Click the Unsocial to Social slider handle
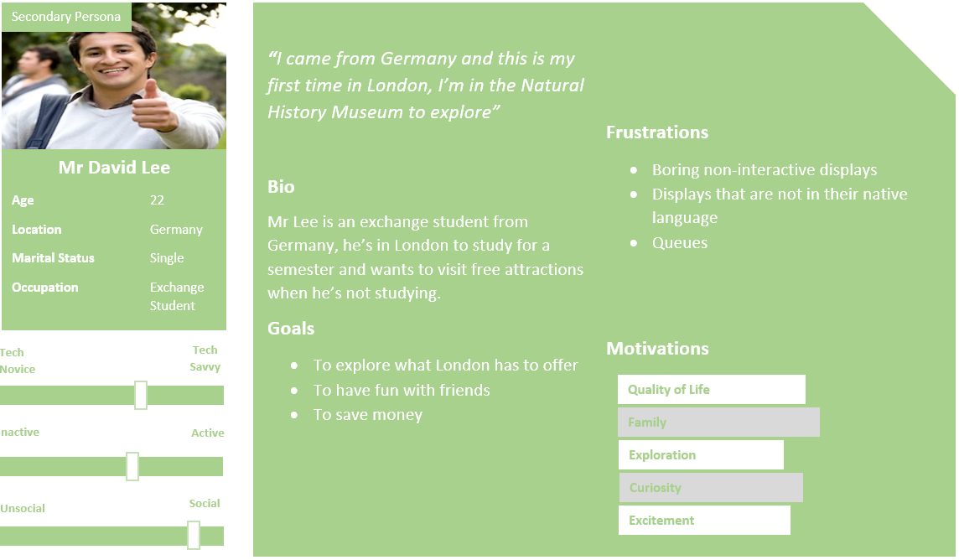Viewport: 959px width, 560px height. tap(194, 535)
